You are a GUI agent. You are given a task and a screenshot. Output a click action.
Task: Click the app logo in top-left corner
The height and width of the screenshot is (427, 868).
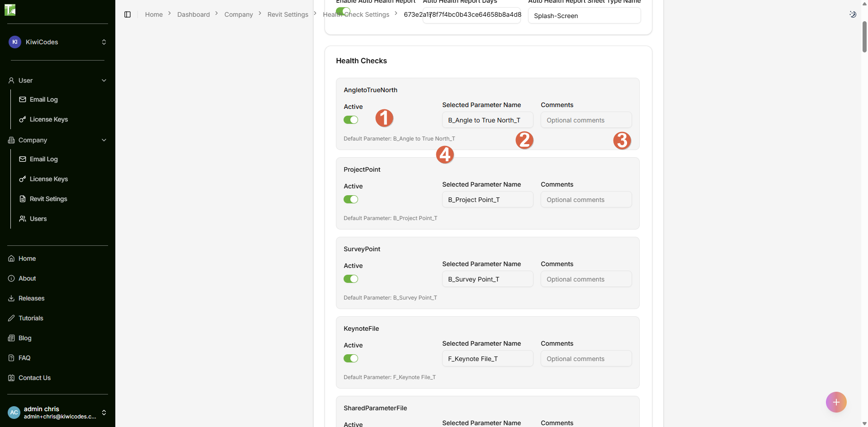click(x=10, y=9)
